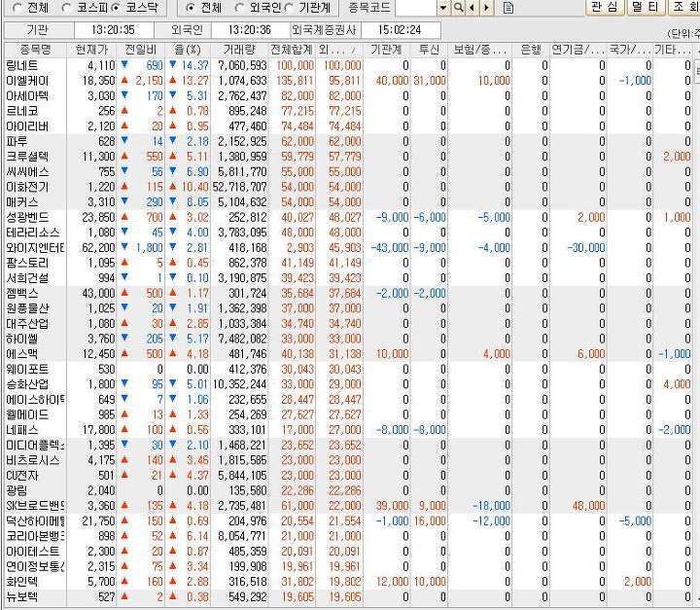Click the 국가/... column header
This screenshot has width=700, height=610.
click(630, 50)
